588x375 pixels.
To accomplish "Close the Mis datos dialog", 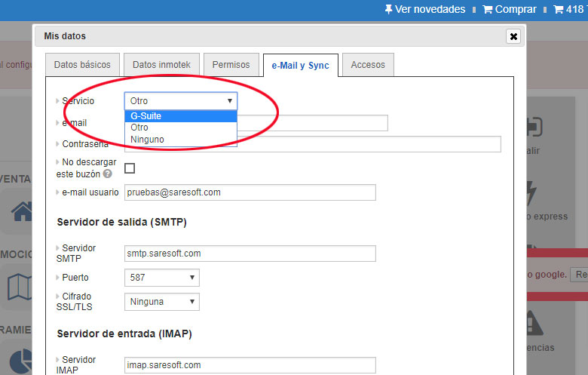I will click(x=513, y=36).
